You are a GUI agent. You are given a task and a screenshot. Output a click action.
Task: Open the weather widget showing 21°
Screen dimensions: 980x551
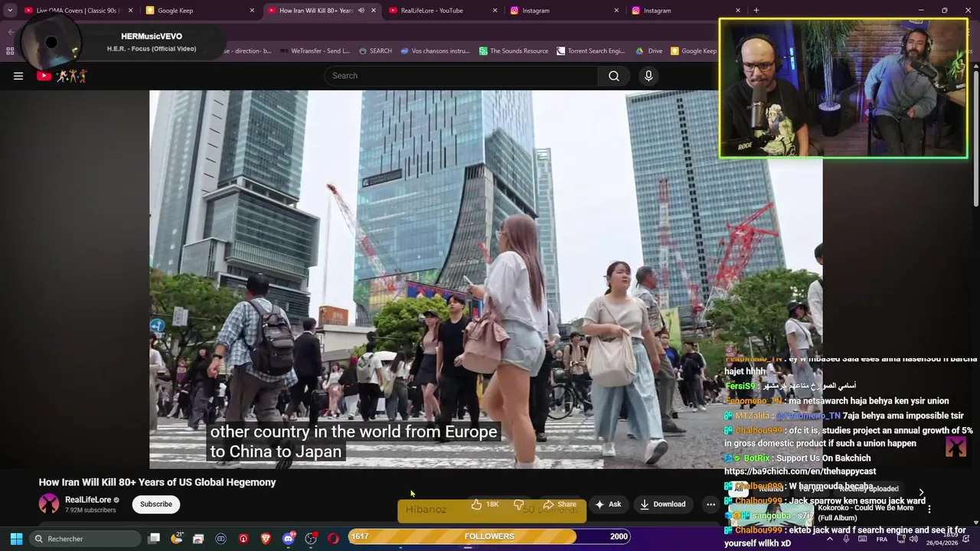[x=177, y=538]
